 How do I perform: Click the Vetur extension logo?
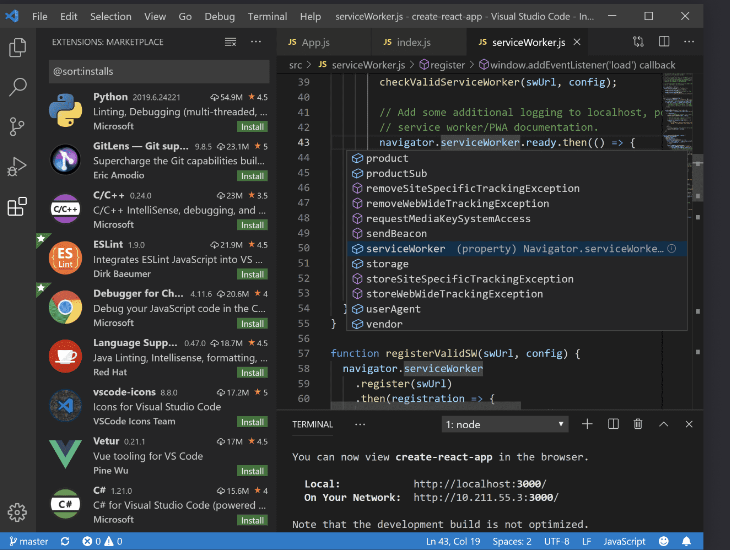[66, 454]
